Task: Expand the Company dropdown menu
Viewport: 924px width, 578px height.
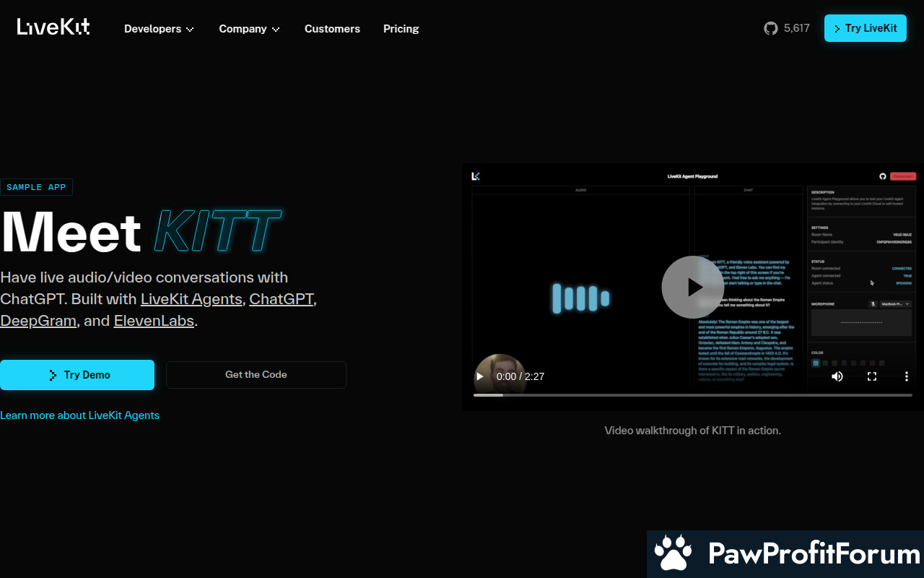Action: click(x=249, y=29)
